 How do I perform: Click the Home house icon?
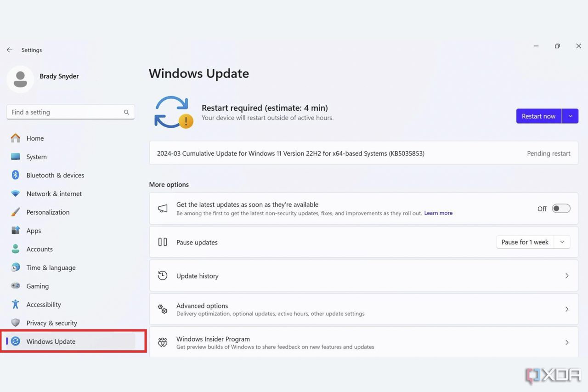pos(16,138)
